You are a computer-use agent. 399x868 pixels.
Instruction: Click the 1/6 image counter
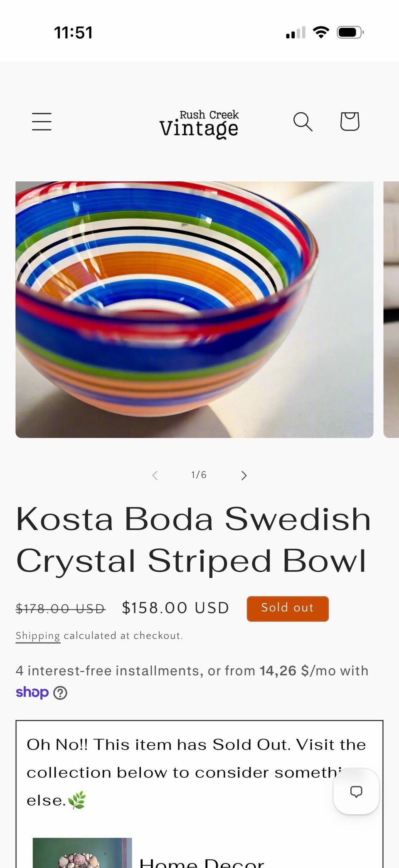click(x=199, y=475)
